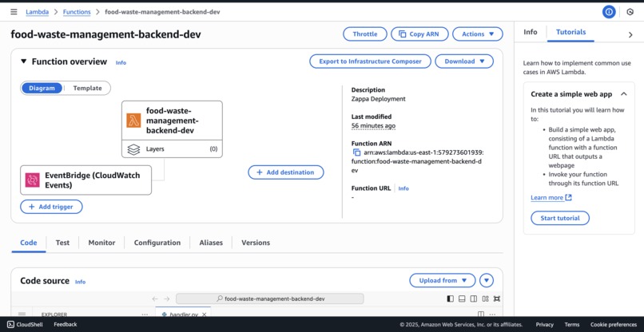Toggle the bottom panel layout icon
644x332 pixels.
pyautogui.click(x=462, y=298)
